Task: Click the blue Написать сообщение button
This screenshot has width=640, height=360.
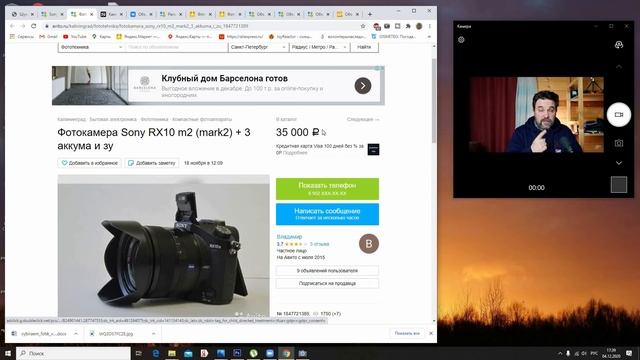Action: (327, 214)
